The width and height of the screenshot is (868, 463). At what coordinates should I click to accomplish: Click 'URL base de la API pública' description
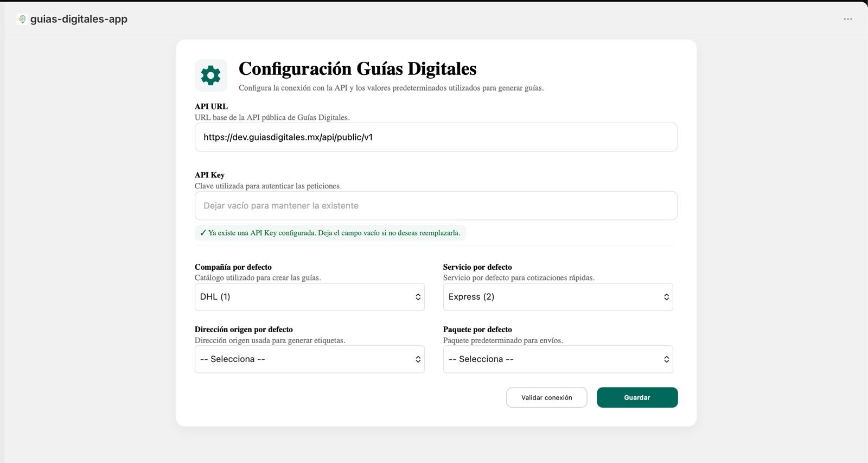click(272, 117)
